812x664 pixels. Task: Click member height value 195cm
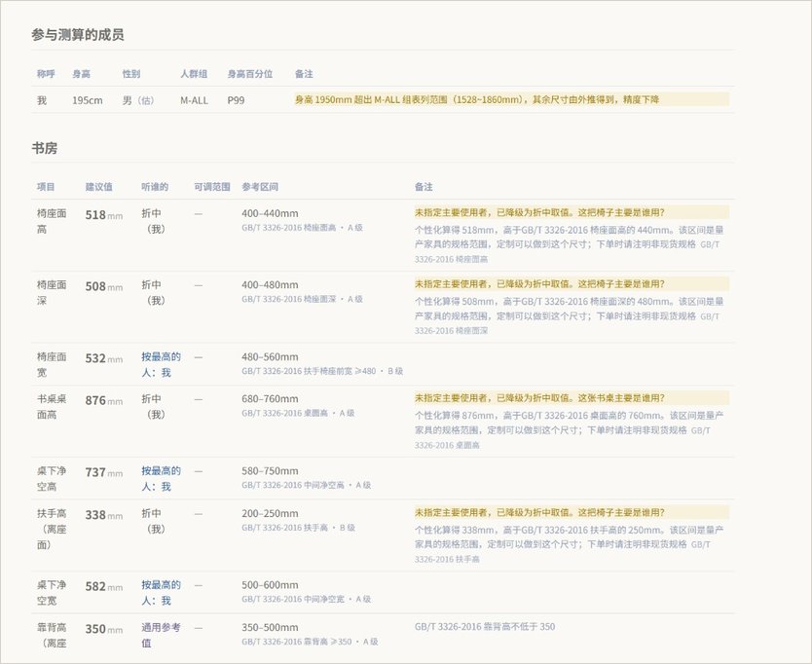coord(88,100)
